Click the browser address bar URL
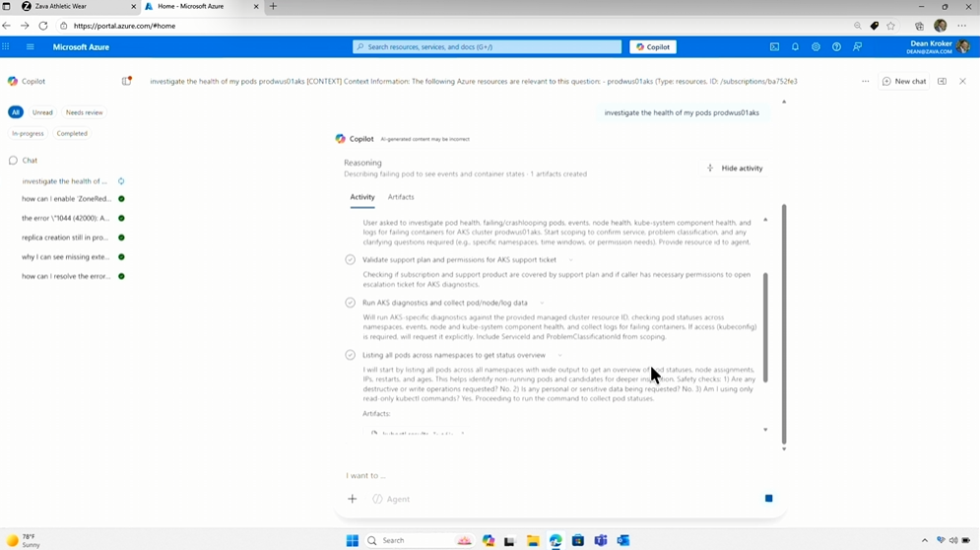Viewport: 980px width, 550px height. coord(124,26)
